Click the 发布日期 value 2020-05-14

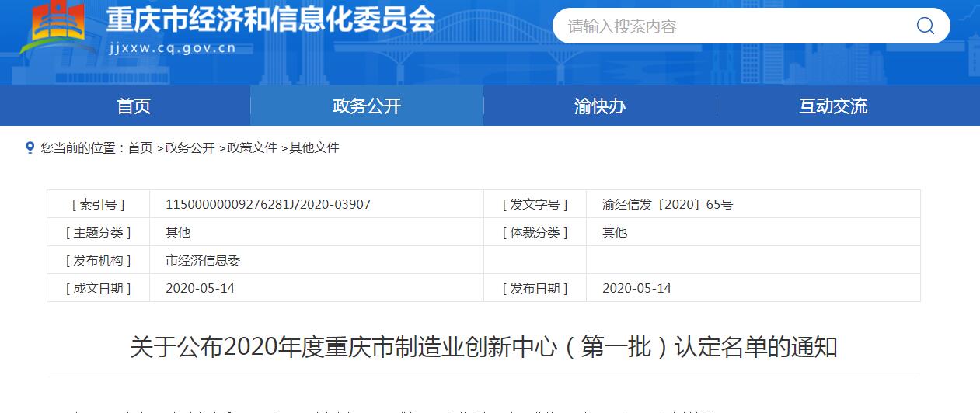point(636,288)
